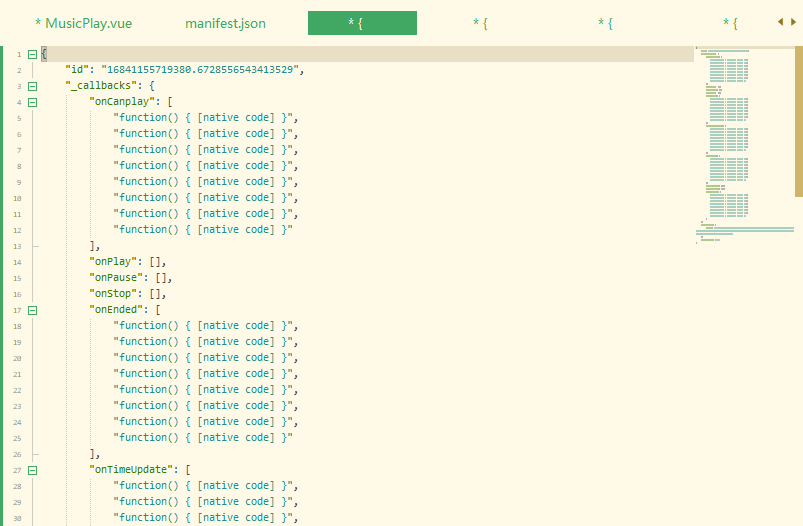Collapse the _callbacks object fold

[32, 87]
